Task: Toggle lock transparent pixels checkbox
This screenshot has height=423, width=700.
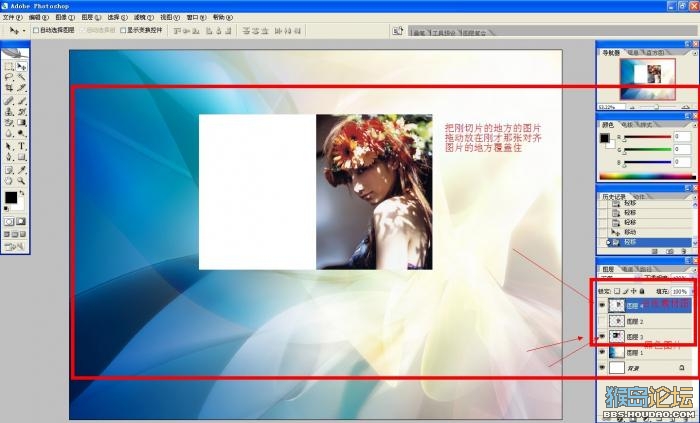Action: 617,291
